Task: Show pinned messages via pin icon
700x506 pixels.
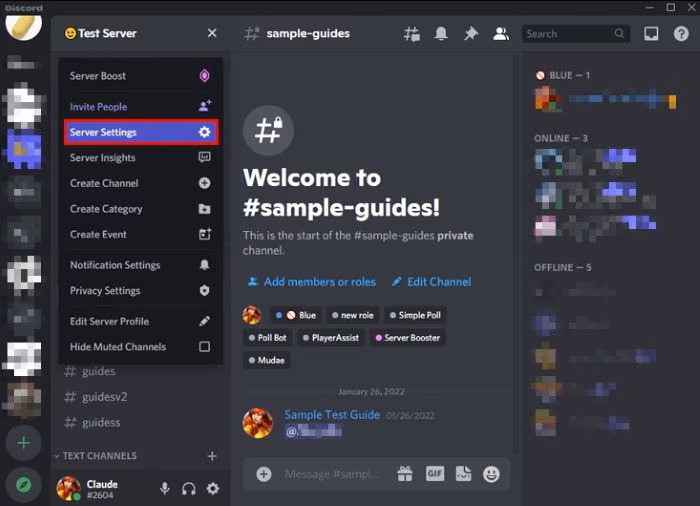Action: tap(471, 33)
